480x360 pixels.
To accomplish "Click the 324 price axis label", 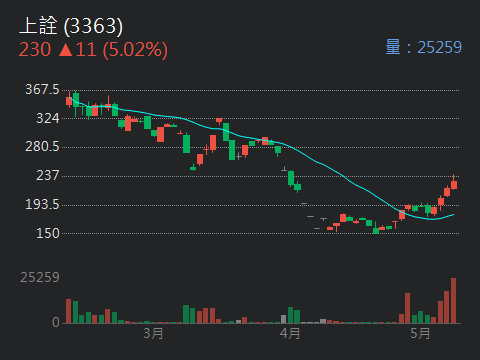I will [48, 118].
